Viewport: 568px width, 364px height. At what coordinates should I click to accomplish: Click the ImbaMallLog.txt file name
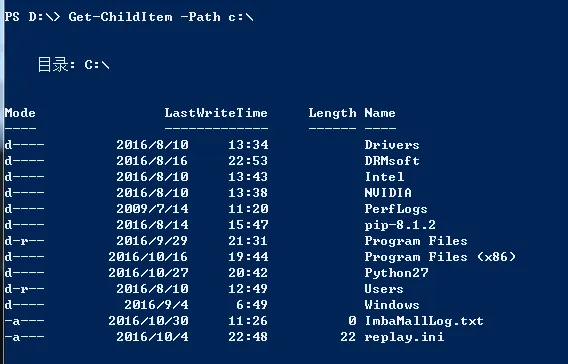coord(424,321)
